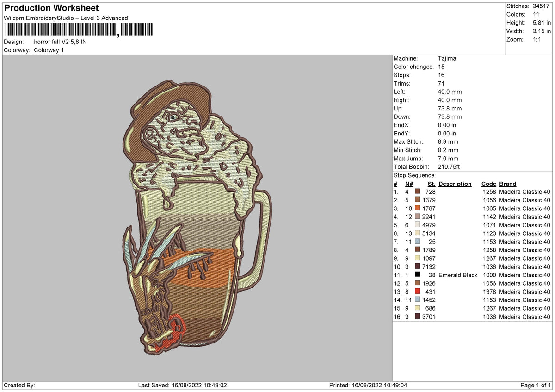555x392 pixels.
Task: Click the Production Worksheet title
Action: coord(51,8)
